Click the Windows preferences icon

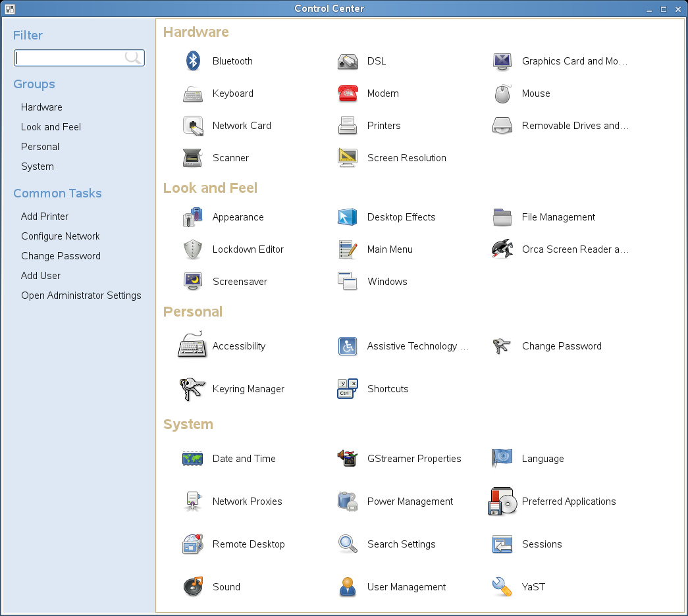point(348,282)
